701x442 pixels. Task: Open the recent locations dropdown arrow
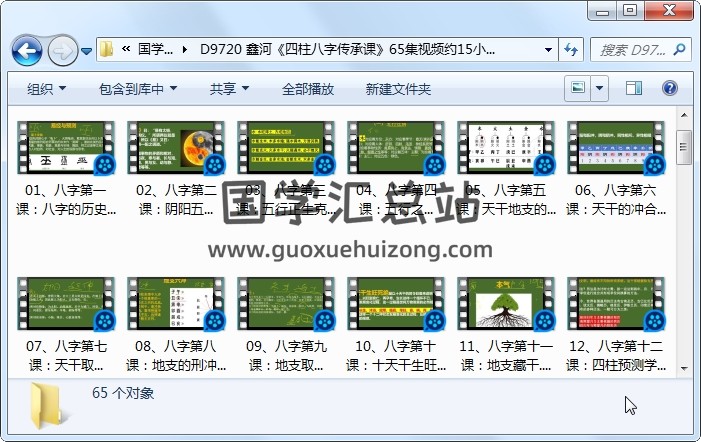coord(87,50)
